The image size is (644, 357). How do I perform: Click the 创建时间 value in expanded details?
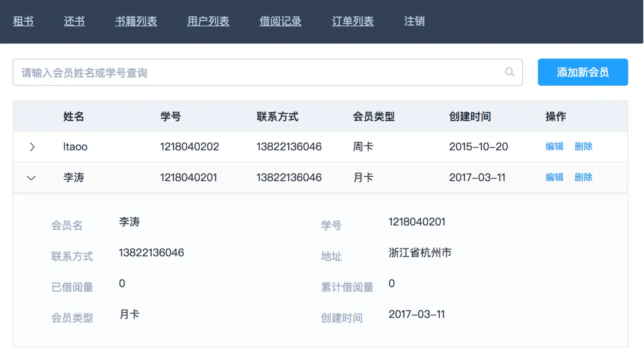pyautogui.click(x=416, y=315)
